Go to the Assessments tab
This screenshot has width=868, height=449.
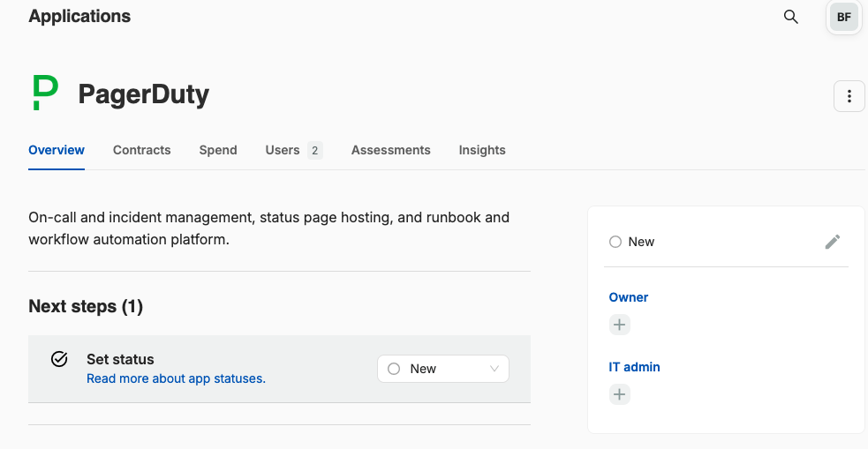391,150
